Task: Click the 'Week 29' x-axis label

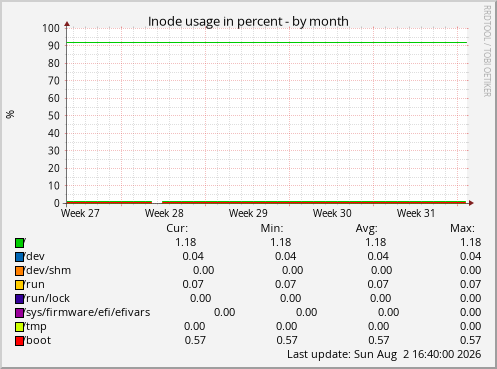Action: [248, 213]
